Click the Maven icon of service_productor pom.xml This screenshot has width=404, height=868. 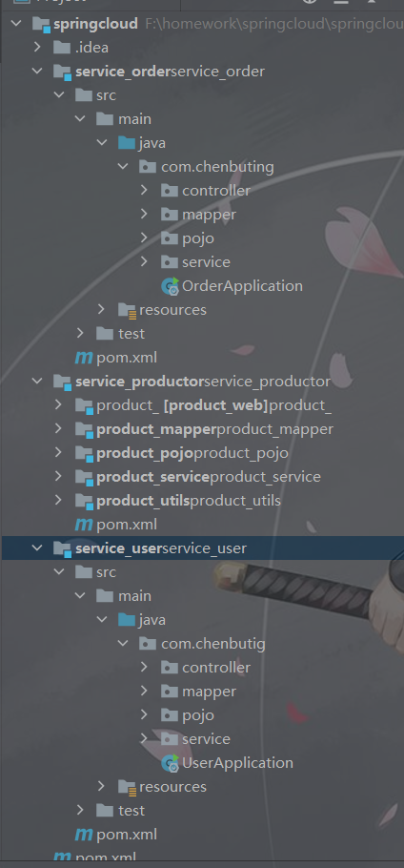click(x=84, y=525)
